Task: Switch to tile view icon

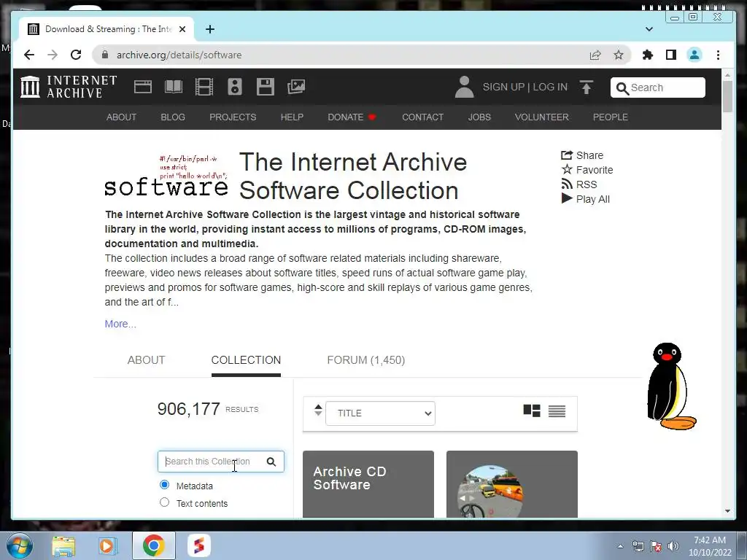Action: [532, 411]
